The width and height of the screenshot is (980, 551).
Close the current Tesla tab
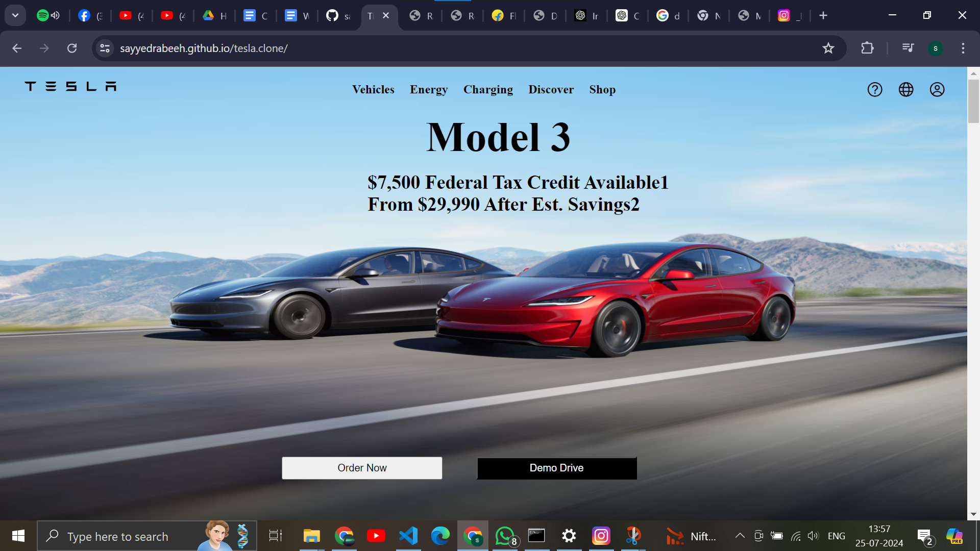click(x=386, y=15)
